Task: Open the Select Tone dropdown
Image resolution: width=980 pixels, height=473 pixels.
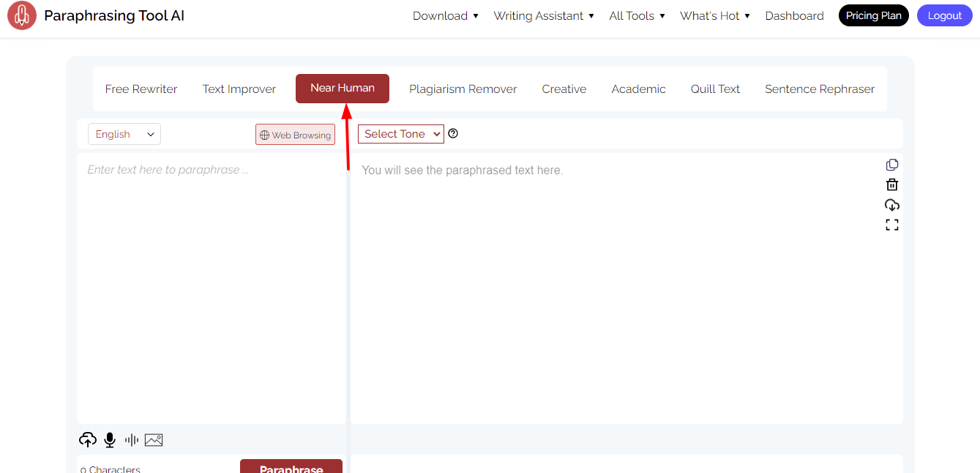Action: point(401,134)
